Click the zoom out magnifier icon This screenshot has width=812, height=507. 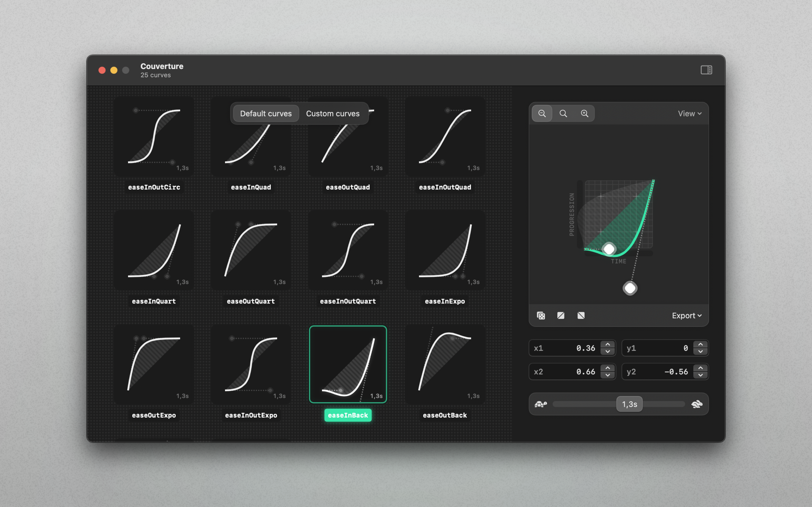point(542,113)
